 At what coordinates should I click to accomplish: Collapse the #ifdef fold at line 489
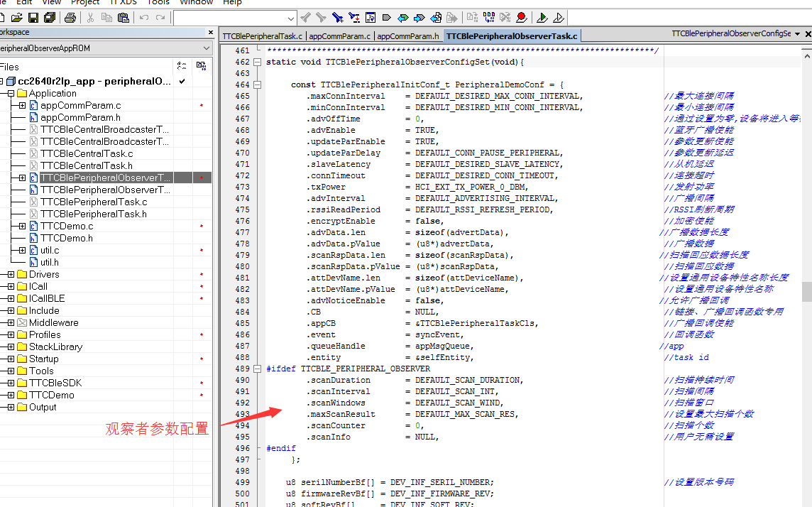tap(258, 369)
